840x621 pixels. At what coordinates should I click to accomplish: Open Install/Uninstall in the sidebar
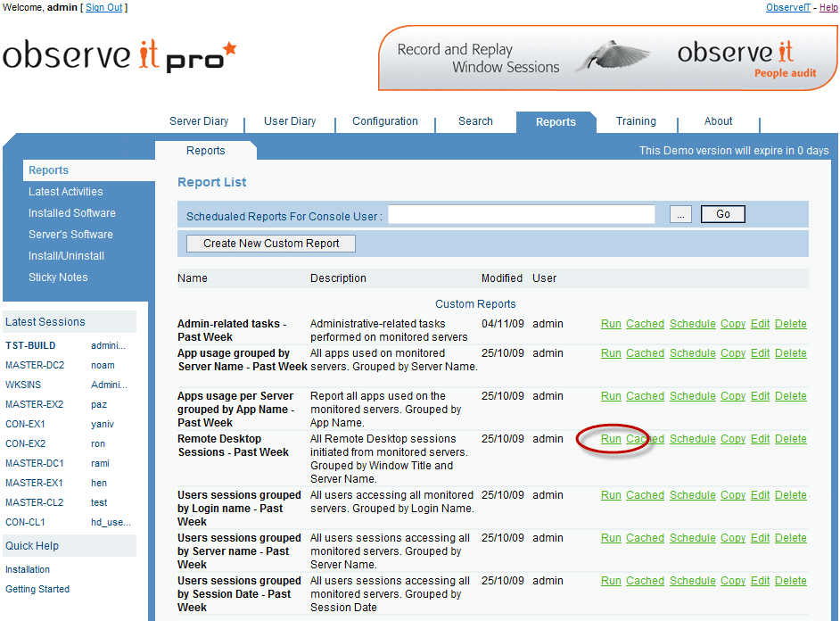tap(66, 255)
